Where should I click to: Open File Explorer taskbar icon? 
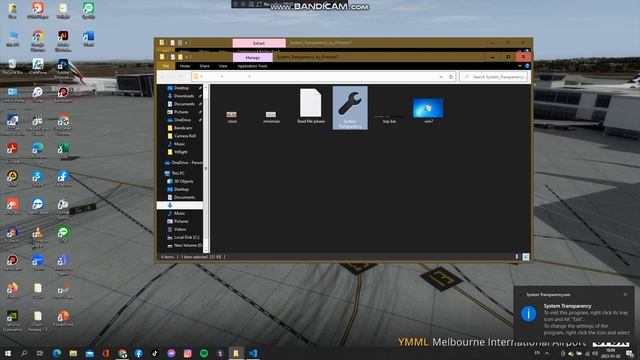pyautogui.click(x=73, y=353)
